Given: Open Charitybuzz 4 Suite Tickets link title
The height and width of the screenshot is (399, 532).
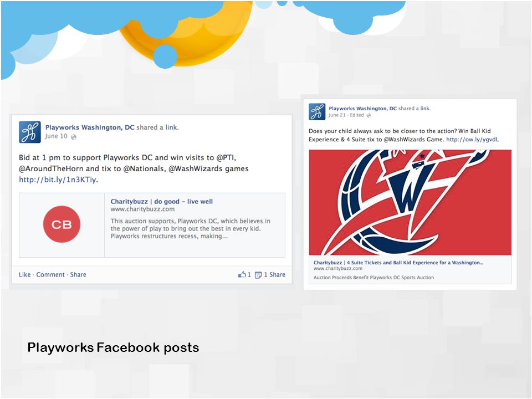Looking at the screenshot, I should tap(398, 263).
